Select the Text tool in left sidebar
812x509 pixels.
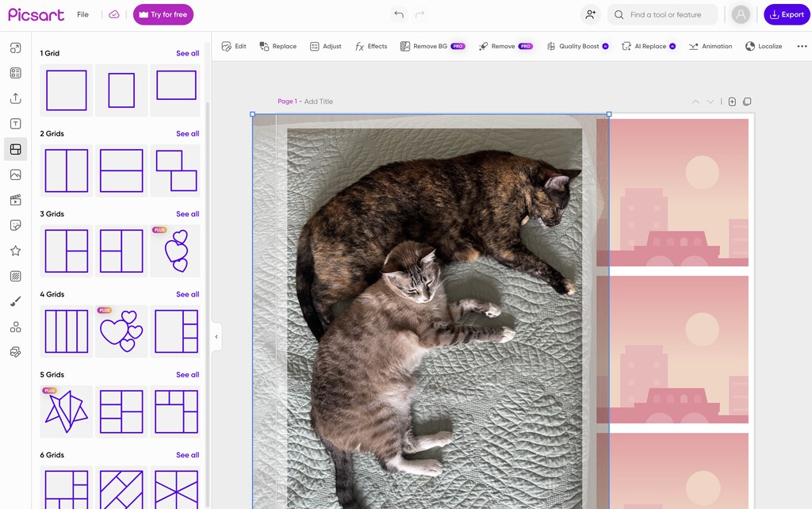pyautogui.click(x=15, y=124)
